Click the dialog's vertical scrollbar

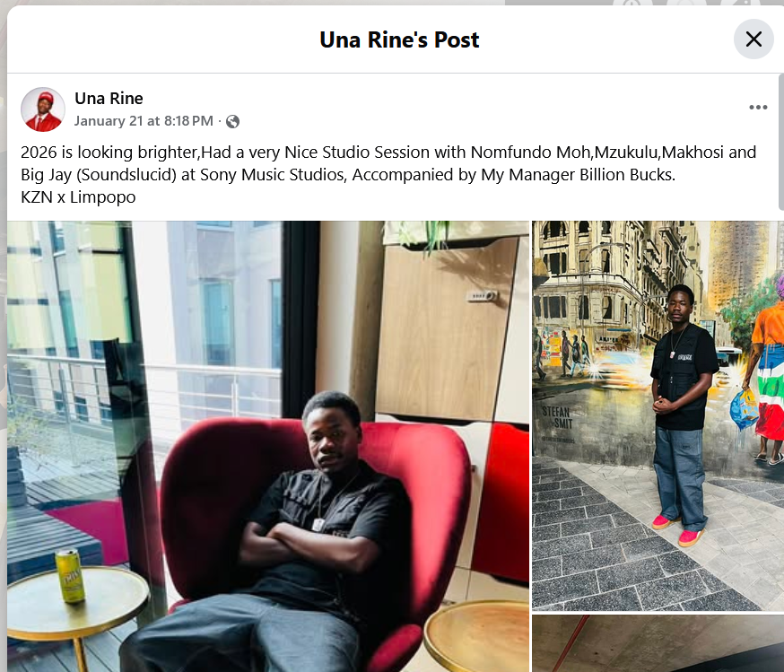pos(781,142)
